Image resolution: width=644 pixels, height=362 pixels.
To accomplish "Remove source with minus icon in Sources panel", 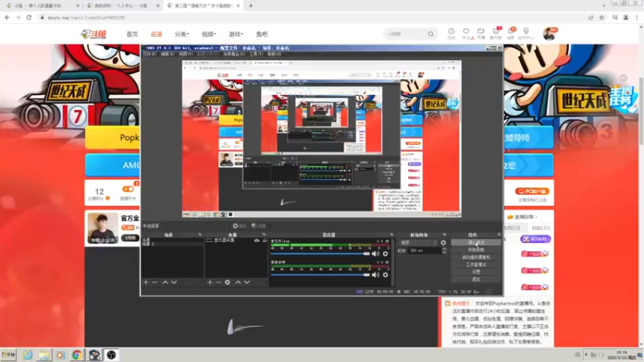I will click(x=218, y=282).
